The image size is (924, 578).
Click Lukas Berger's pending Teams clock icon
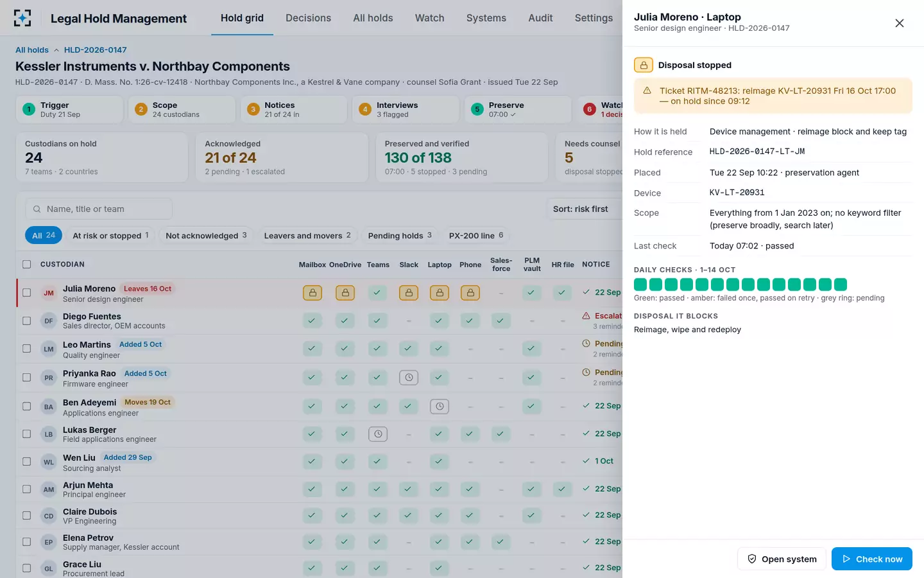[378, 434]
